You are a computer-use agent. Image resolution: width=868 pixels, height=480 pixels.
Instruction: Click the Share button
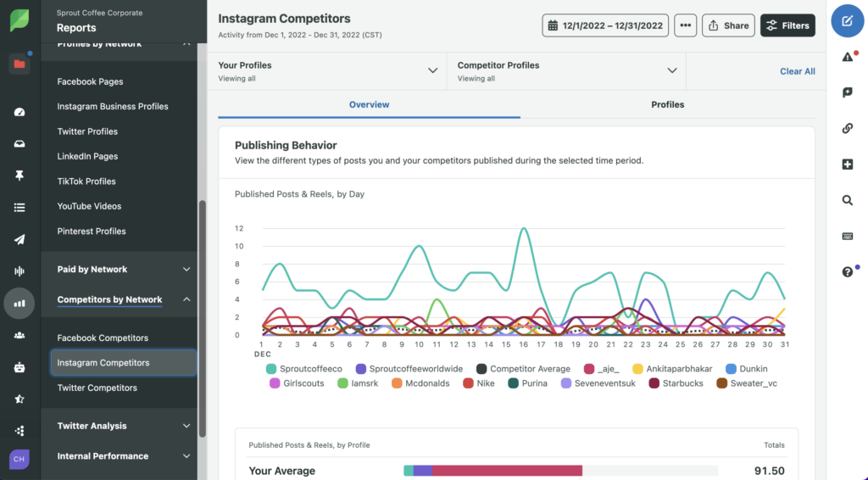pos(728,25)
